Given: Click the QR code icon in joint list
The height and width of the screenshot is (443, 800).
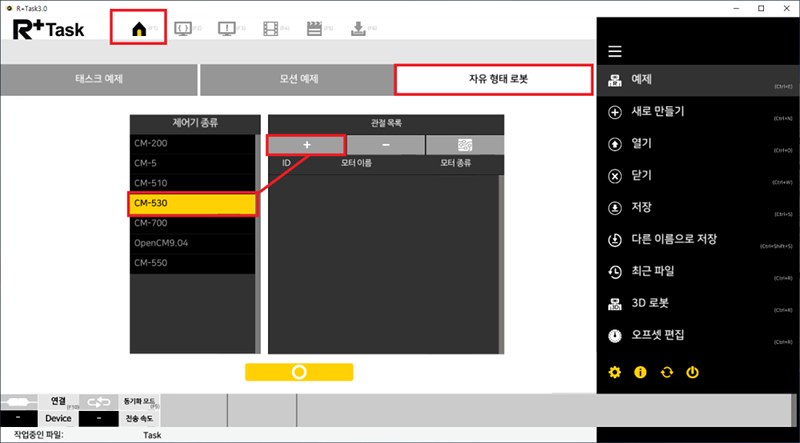Looking at the screenshot, I should [x=464, y=145].
